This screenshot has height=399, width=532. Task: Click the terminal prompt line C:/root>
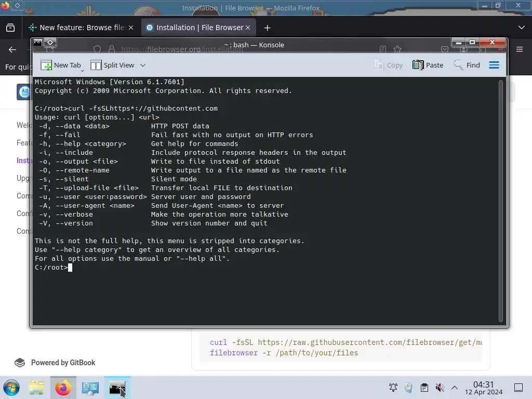pyautogui.click(x=54, y=268)
